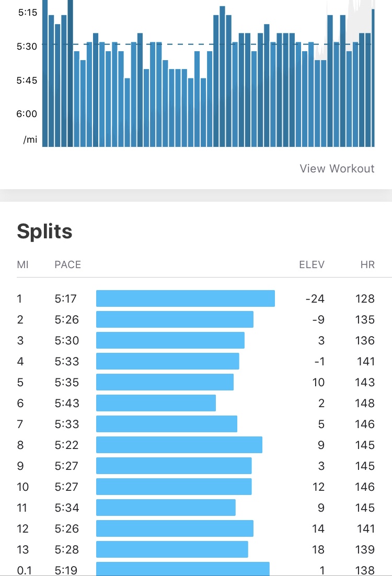The height and width of the screenshot is (576, 392).
Task: Select the mile 1 split bar
Action: click(x=185, y=298)
